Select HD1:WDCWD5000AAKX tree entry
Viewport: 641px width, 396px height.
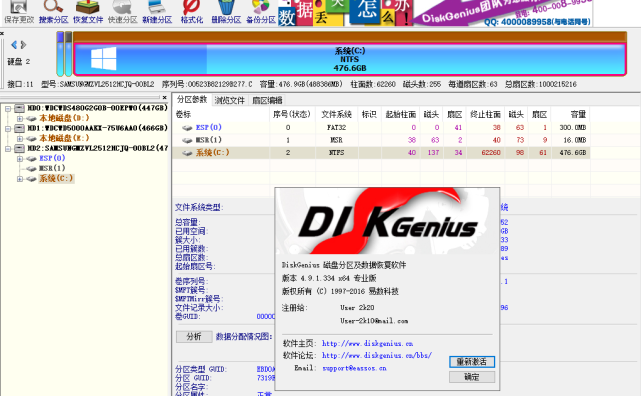pyautogui.click(x=97, y=128)
